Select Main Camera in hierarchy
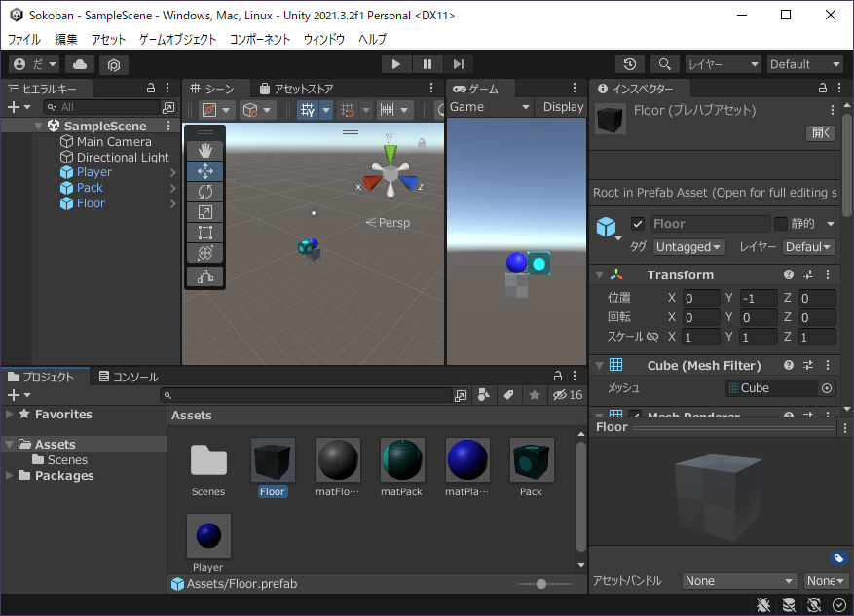The image size is (854, 616). pos(114,141)
